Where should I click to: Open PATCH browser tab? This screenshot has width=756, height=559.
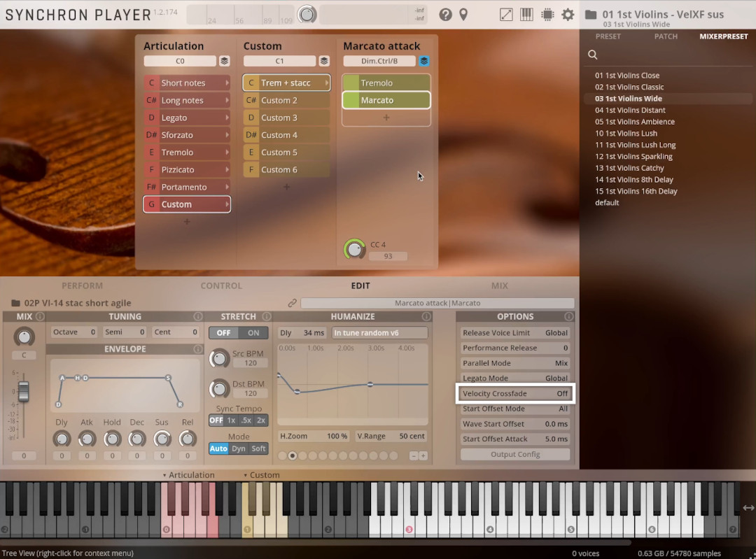[666, 36]
